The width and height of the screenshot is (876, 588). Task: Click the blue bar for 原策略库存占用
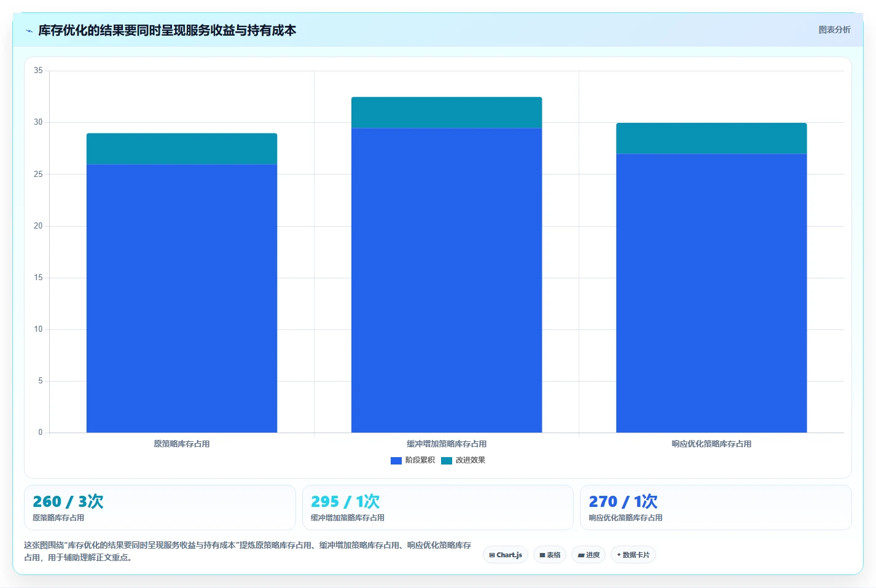pos(182,298)
